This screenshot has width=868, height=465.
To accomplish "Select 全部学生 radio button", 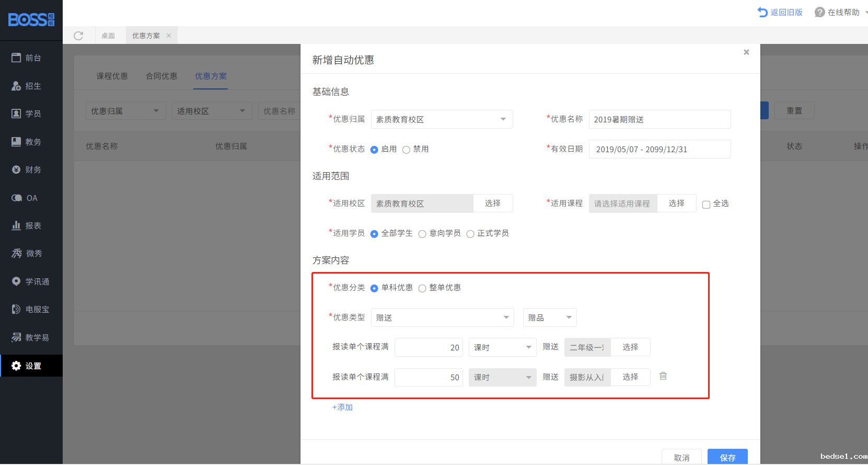I will coord(374,234).
